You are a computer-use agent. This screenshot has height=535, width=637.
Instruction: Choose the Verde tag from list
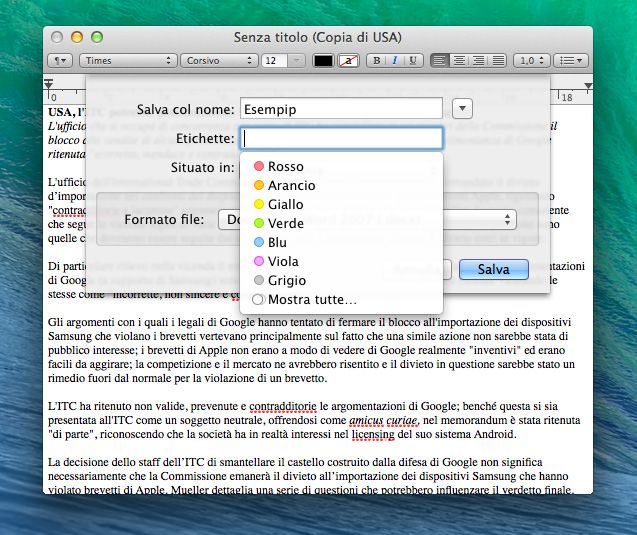point(285,224)
